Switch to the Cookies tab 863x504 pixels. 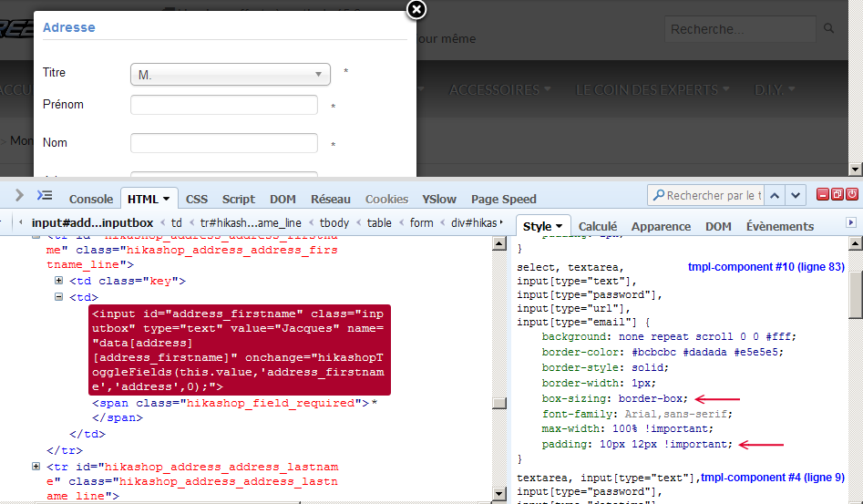pyautogui.click(x=387, y=200)
